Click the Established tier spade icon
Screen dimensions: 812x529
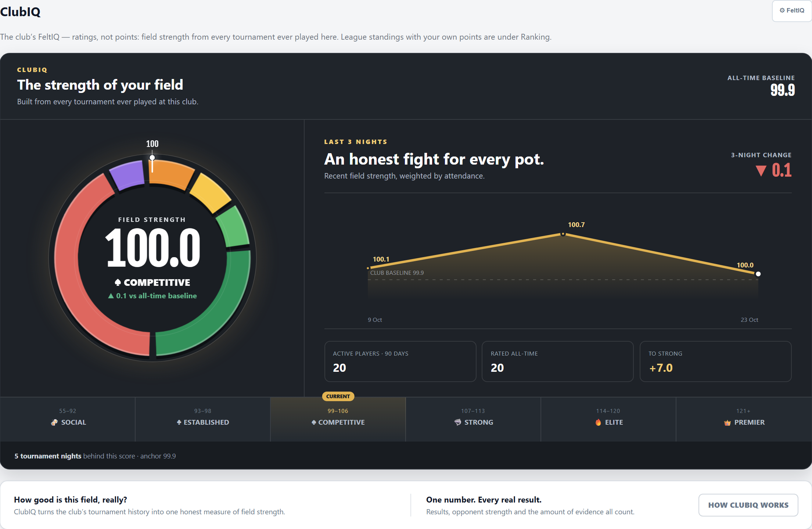click(179, 422)
